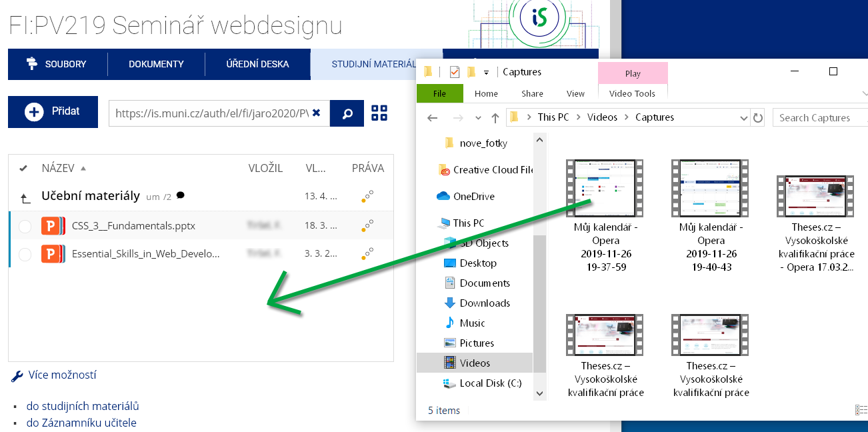868x432 pixels.
Task: Clear the URL field with the X icon
Action: 316,113
